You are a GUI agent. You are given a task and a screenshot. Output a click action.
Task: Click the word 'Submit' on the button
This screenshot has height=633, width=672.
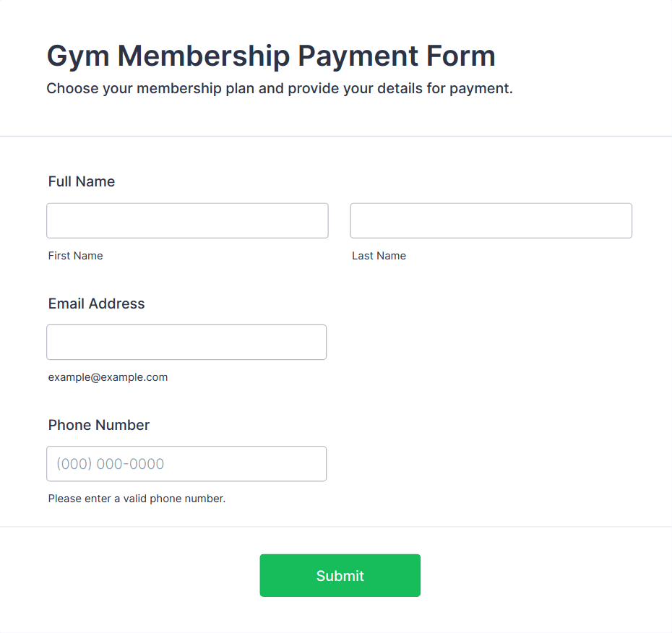click(340, 576)
